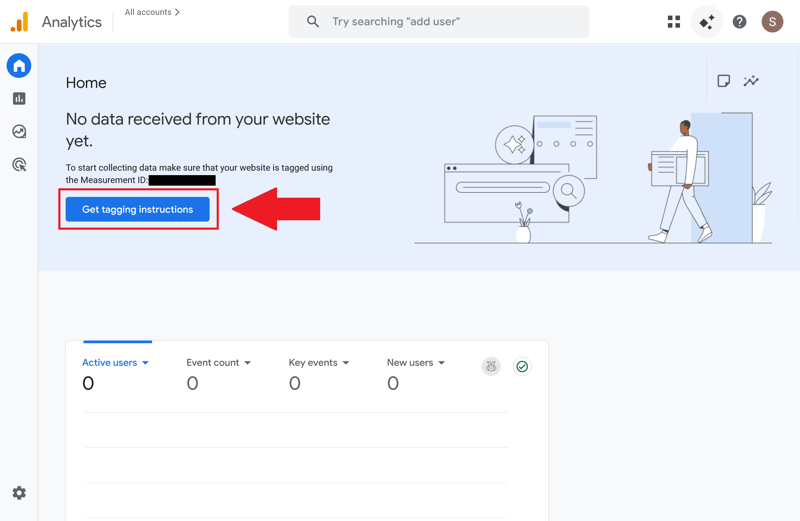Click the Get tagging instructions button

[x=138, y=210]
